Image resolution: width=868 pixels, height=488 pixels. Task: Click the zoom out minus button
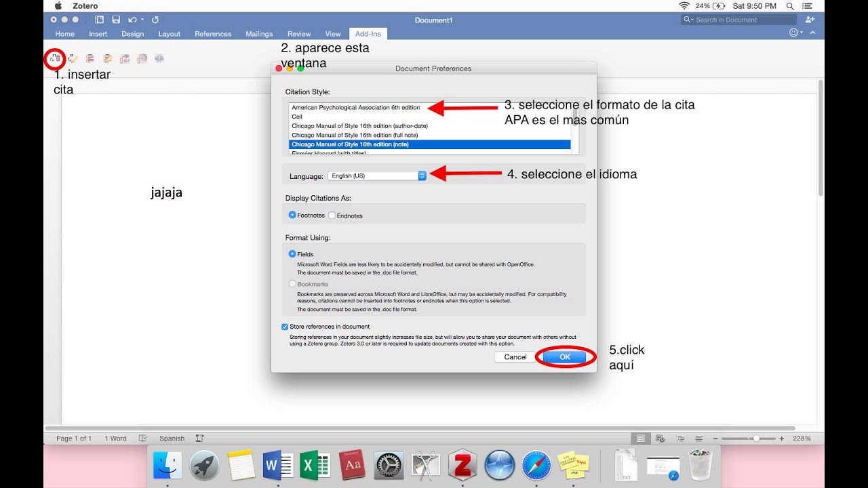tap(715, 439)
